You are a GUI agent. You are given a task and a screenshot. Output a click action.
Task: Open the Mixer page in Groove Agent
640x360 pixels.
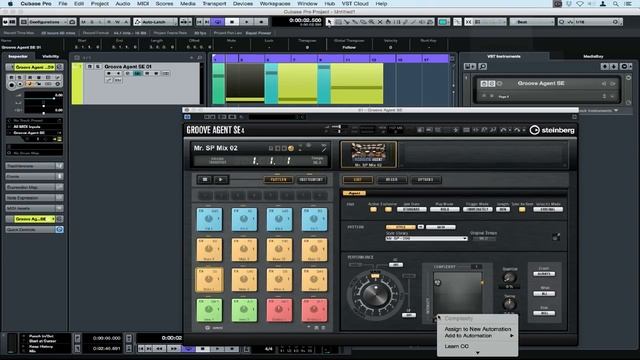[x=391, y=180]
